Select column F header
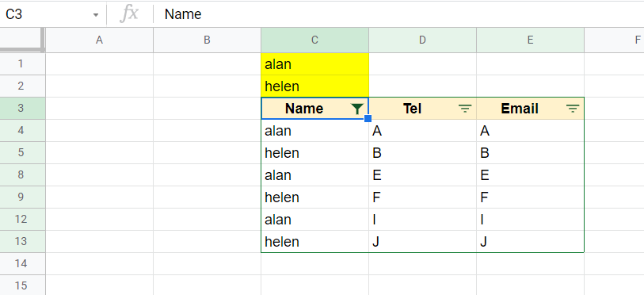Image resolution: width=644 pixels, height=295 pixels. (x=615, y=40)
